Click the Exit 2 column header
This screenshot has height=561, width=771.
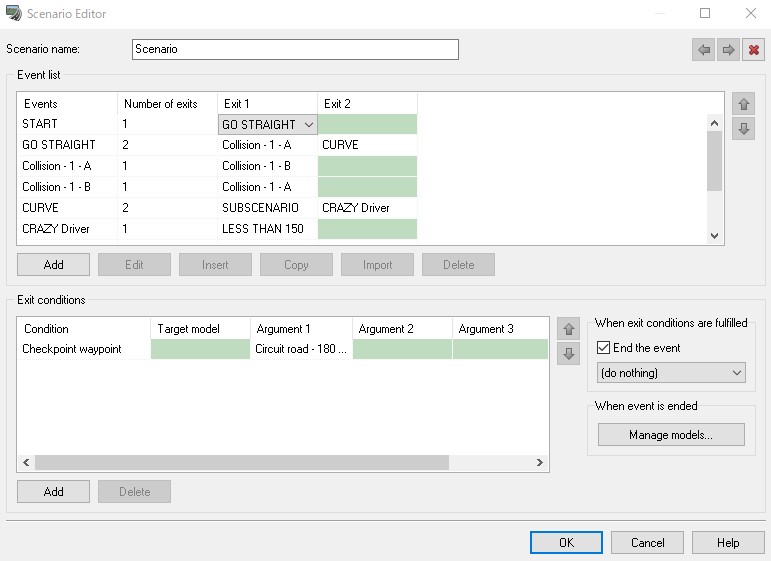[x=367, y=104]
